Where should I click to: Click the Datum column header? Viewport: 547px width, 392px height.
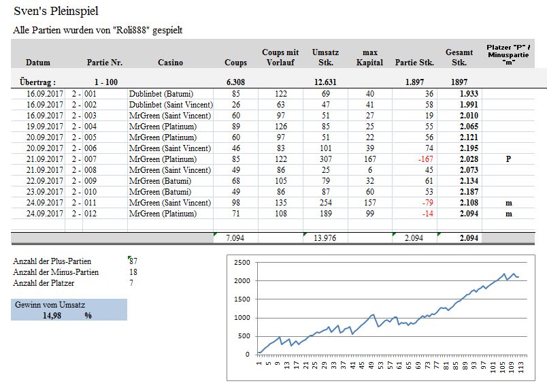point(39,63)
